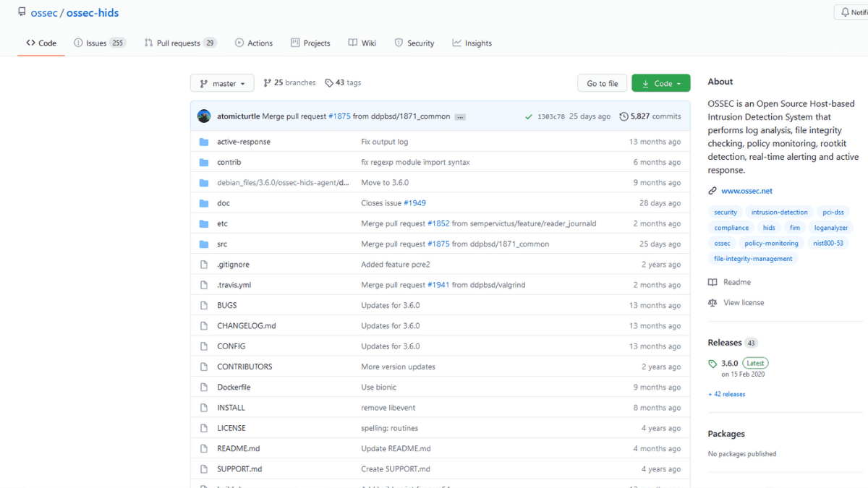
Task: Click the atomicturtle avatar image
Action: pos(204,116)
